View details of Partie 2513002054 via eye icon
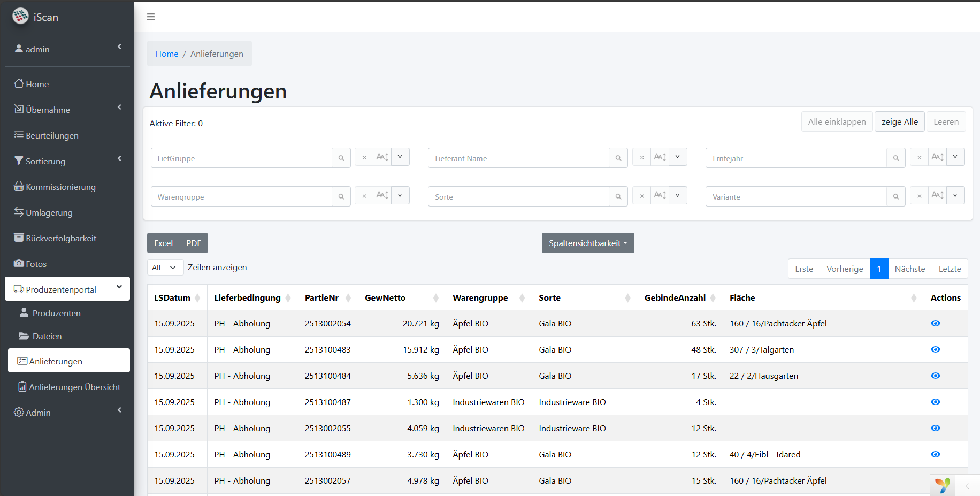 coord(935,323)
